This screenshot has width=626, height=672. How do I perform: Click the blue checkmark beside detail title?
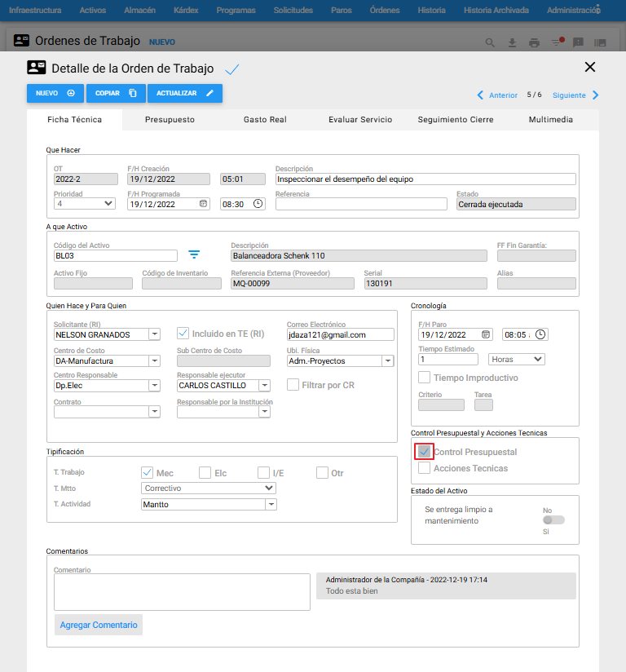coord(231,69)
